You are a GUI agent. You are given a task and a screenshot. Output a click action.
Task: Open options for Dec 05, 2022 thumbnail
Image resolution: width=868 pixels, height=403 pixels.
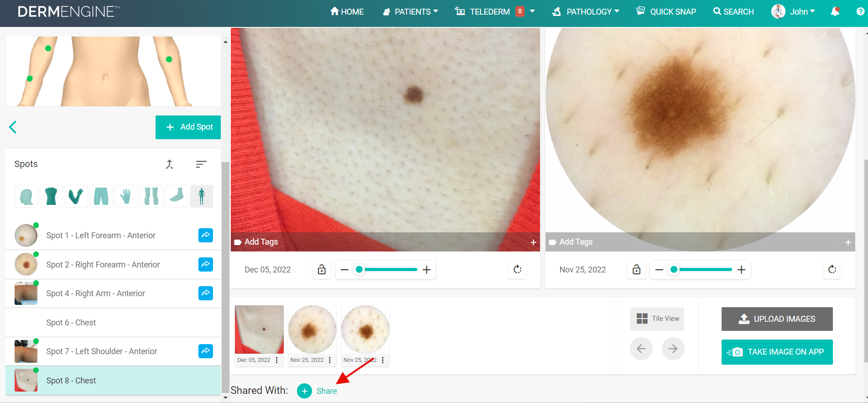click(x=277, y=360)
